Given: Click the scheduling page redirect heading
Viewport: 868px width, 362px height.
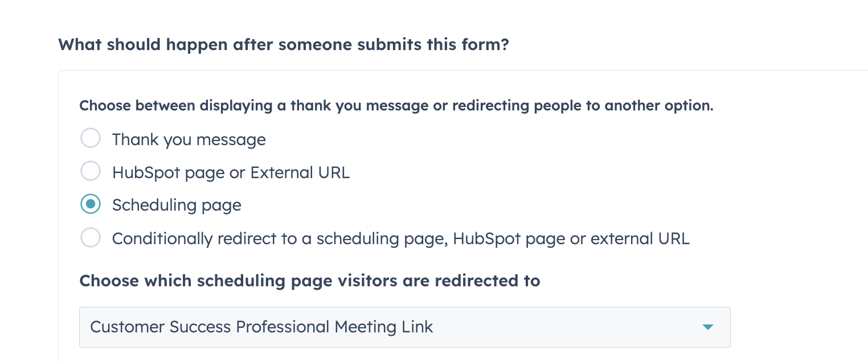Looking at the screenshot, I should [x=310, y=281].
